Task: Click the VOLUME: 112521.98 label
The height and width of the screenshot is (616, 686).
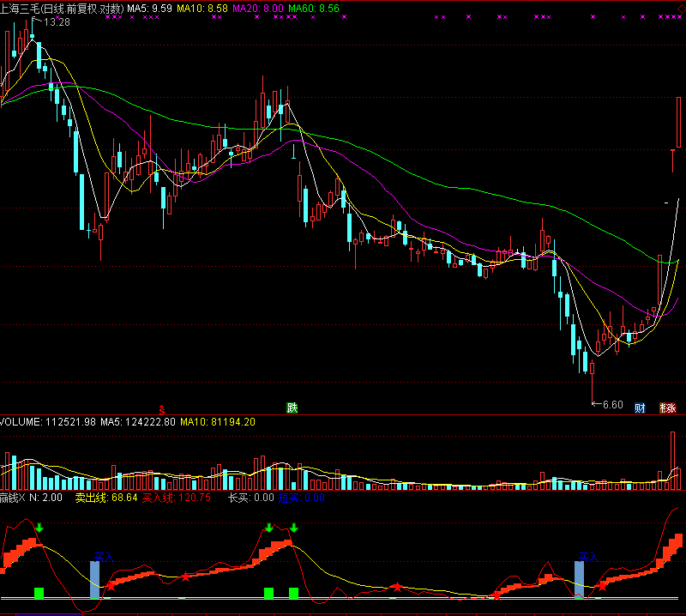Action: 48,422
